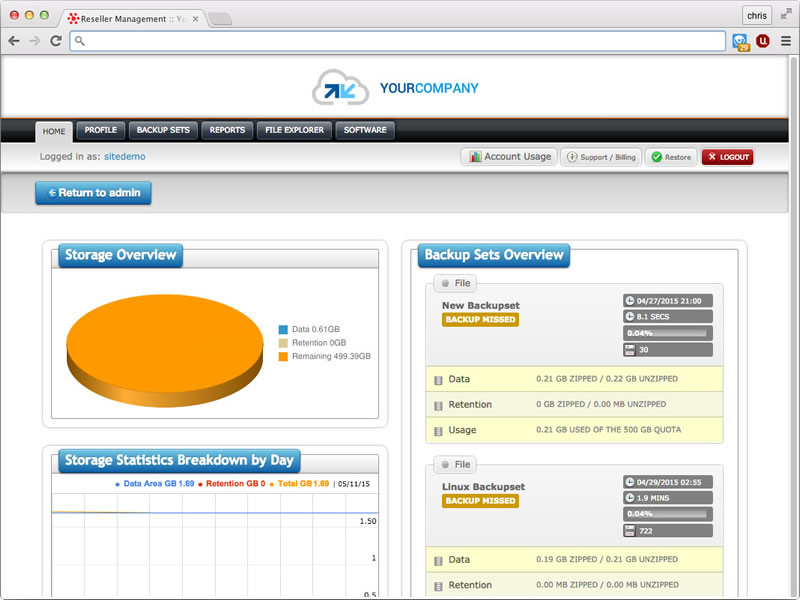
Task: Click Retention GB 0 chart legend entry
Action: [232, 484]
